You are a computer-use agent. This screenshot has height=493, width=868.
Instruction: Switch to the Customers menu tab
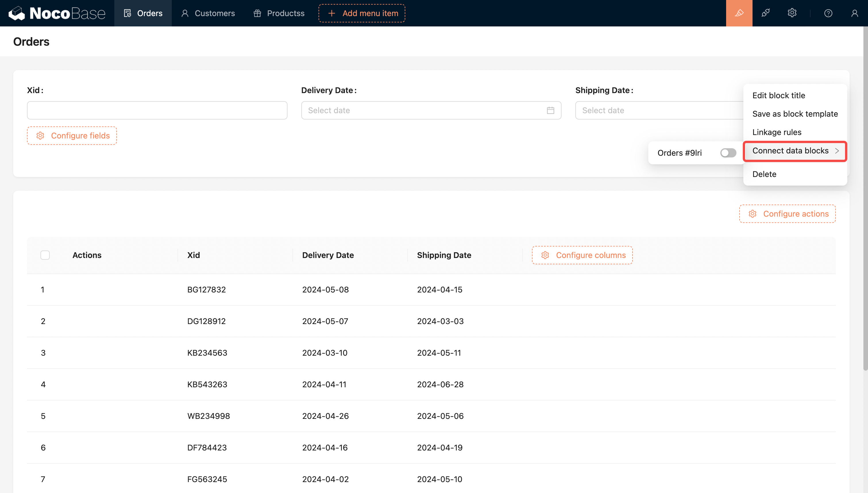pyautogui.click(x=208, y=13)
